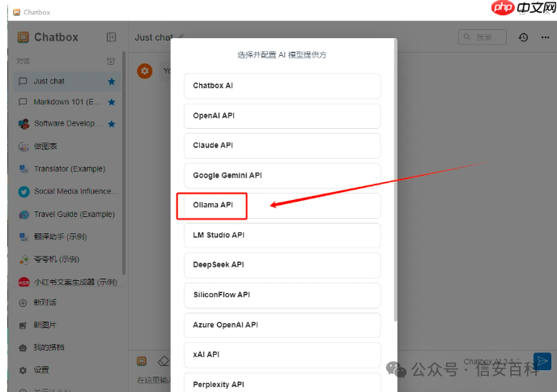
Task: Open the 做图表 conversation
Action: [67, 146]
